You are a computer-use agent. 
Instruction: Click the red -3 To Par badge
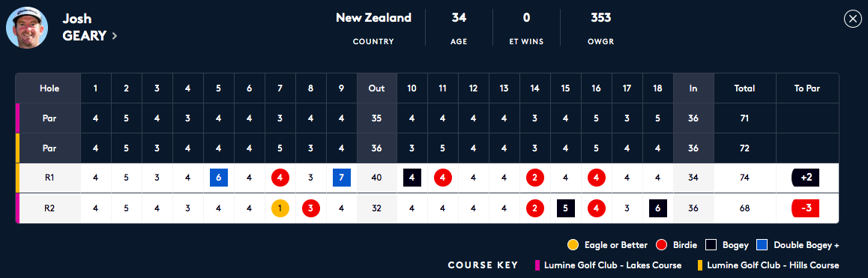point(806,208)
